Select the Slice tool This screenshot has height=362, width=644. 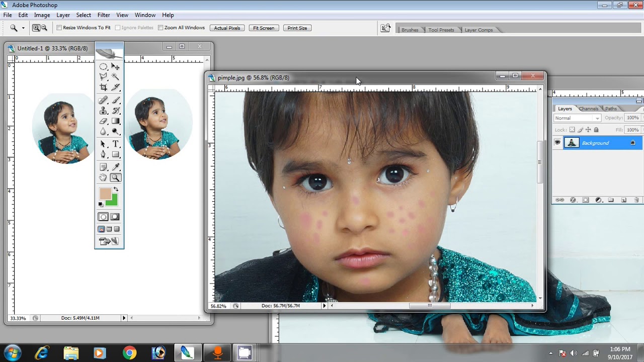click(116, 87)
